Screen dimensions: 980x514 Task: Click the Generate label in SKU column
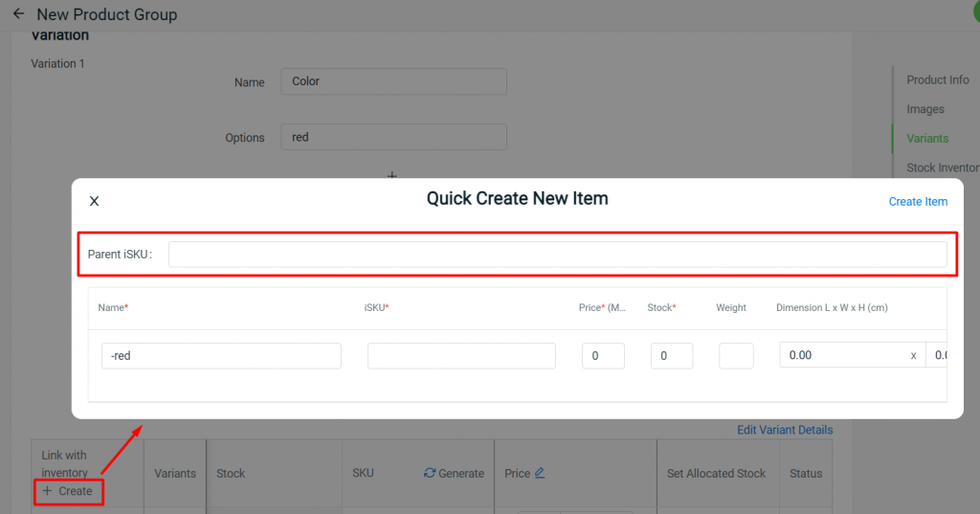click(461, 474)
